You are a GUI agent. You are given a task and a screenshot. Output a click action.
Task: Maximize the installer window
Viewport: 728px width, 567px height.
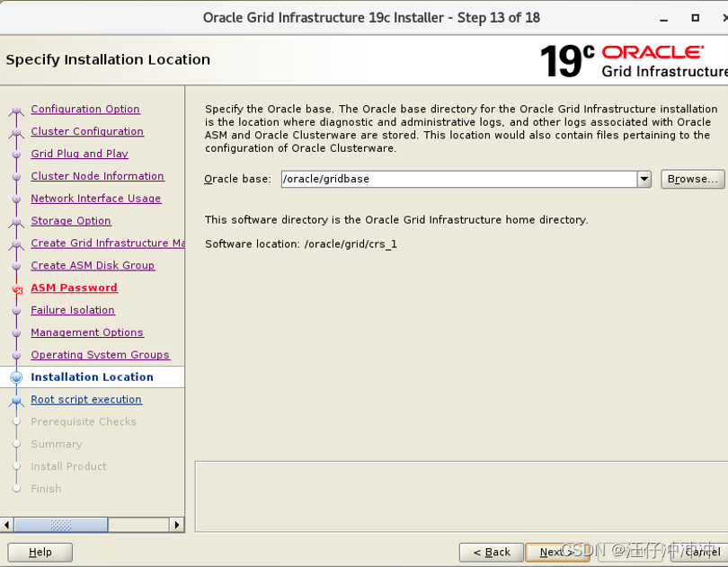[x=695, y=18]
